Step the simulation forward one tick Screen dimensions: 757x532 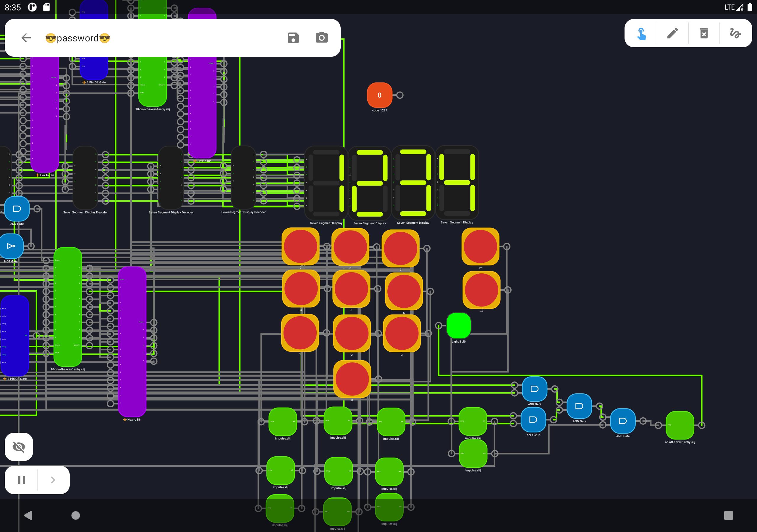click(53, 480)
